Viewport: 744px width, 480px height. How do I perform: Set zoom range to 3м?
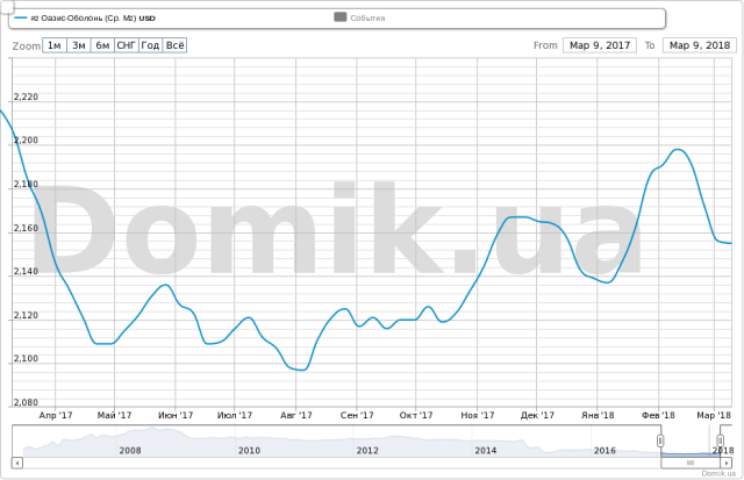point(79,46)
